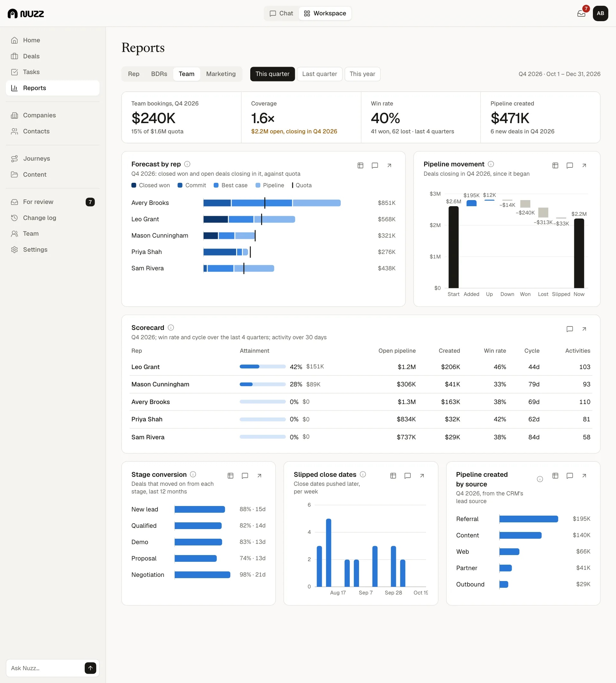
Task: Switch to Chat mode
Action: click(x=281, y=13)
